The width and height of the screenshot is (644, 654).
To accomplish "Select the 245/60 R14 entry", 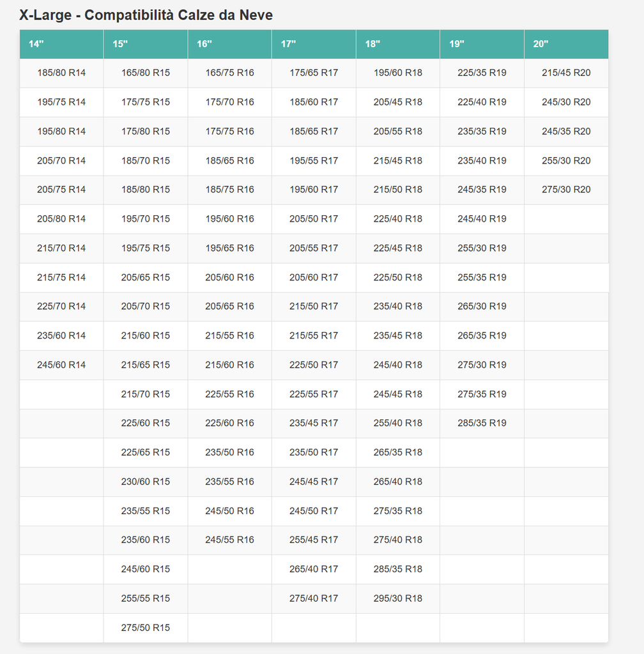I will [61, 365].
